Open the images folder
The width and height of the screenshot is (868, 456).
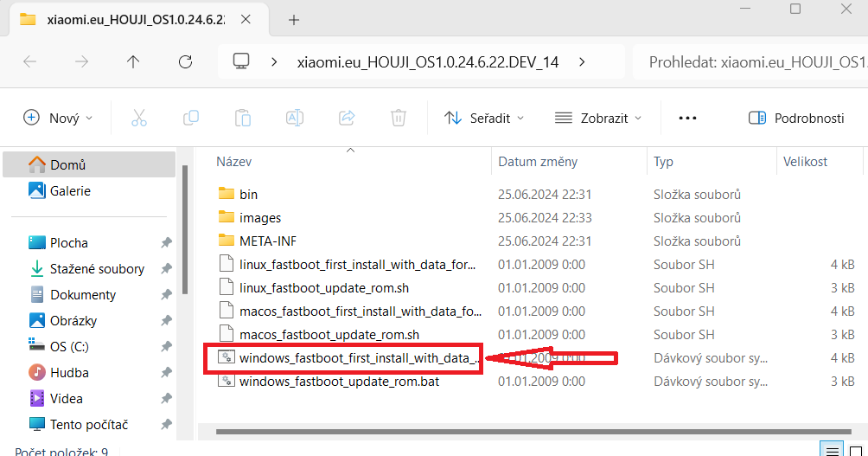(x=259, y=218)
